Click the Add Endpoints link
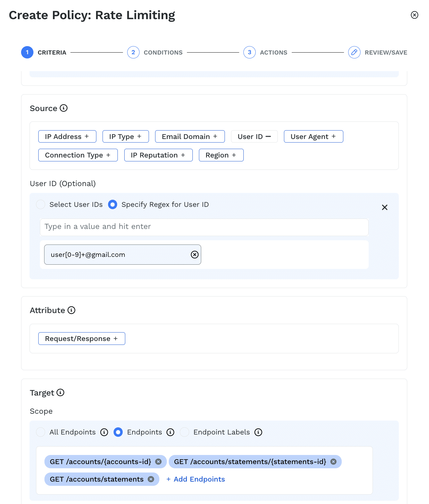429x504 pixels. (x=195, y=479)
